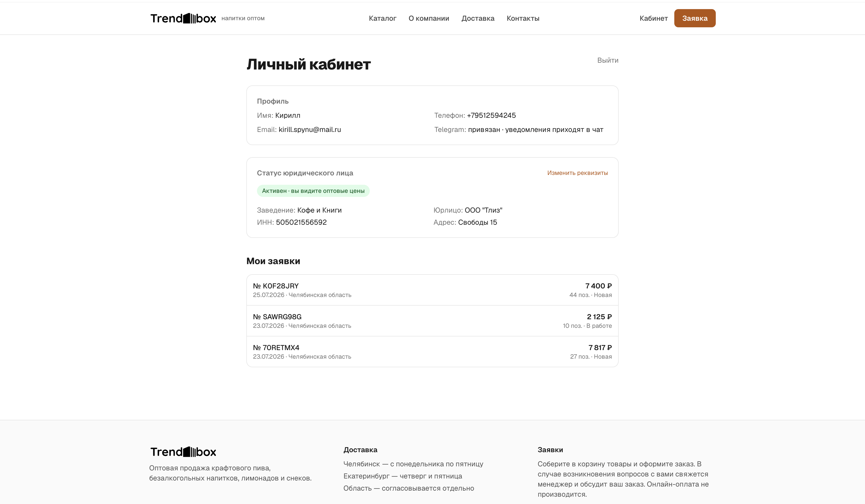Click the Екатеринбург — четверг и пятница line
Viewport: 865px width, 504px height.
[x=403, y=476]
